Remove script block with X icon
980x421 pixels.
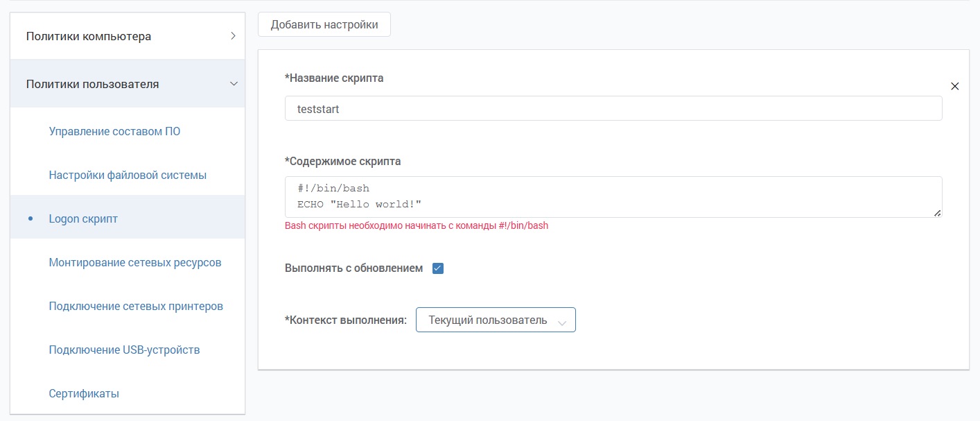tap(954, 87)
